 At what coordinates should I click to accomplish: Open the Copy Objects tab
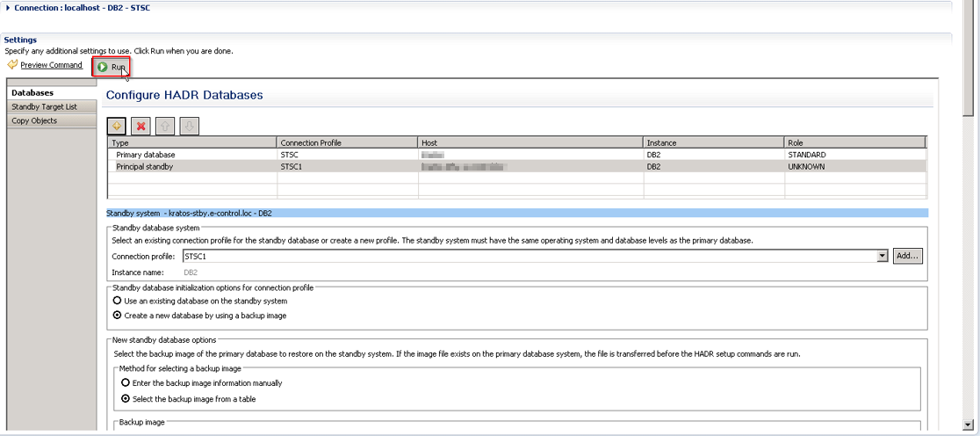pyautogui.click(x=34, y=120)
